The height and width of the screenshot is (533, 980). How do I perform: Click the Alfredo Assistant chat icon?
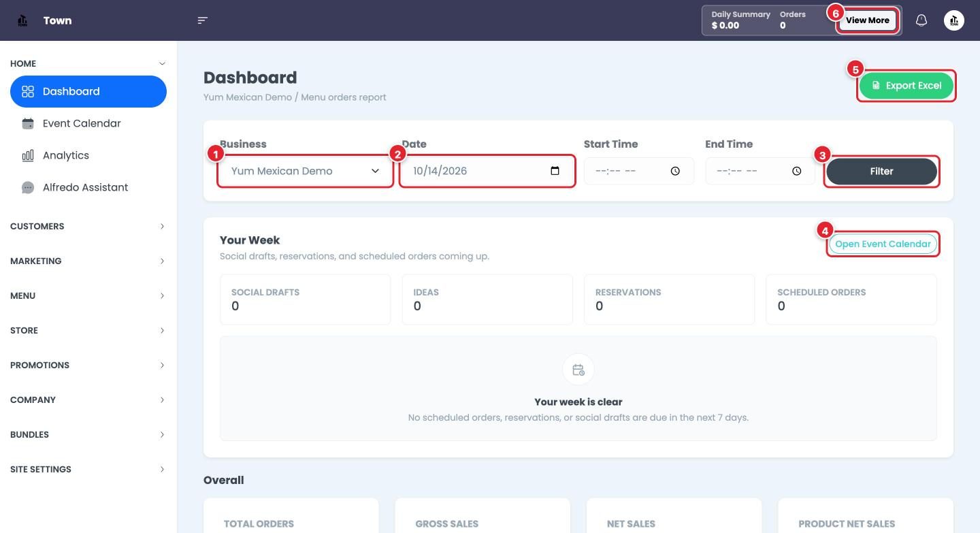click(28, 187)
